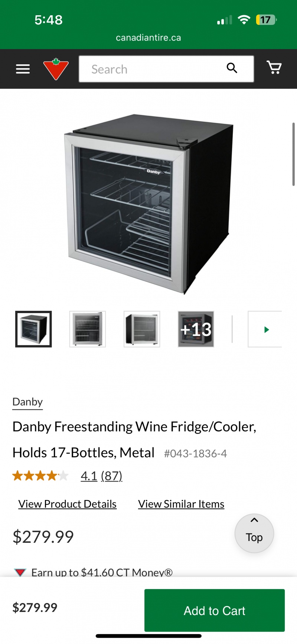Tap the CT Money red triangle icon
The height and width of the screenshot is (644, 297).
pyautogui.click(x=20, y=572)
